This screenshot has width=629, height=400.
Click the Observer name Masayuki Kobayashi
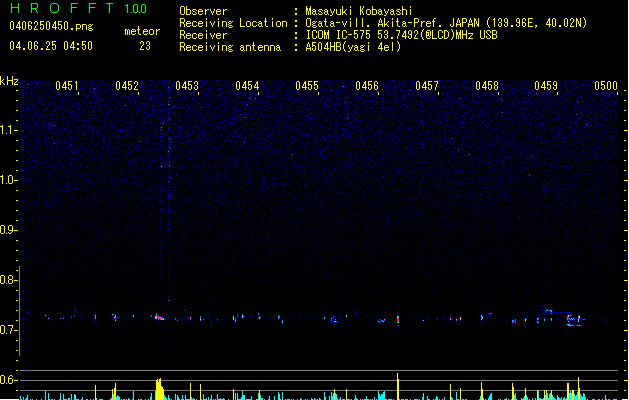(x=359, y=11)
